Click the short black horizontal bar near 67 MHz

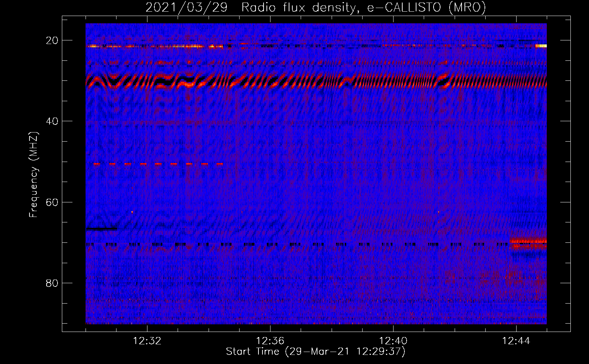click(x=102, y=229)
